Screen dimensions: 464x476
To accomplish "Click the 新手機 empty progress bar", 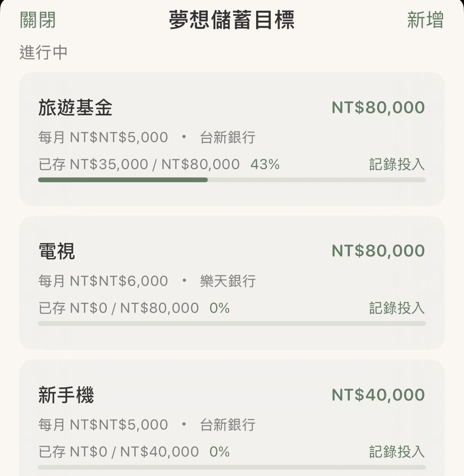I will (x=232, y=467).
